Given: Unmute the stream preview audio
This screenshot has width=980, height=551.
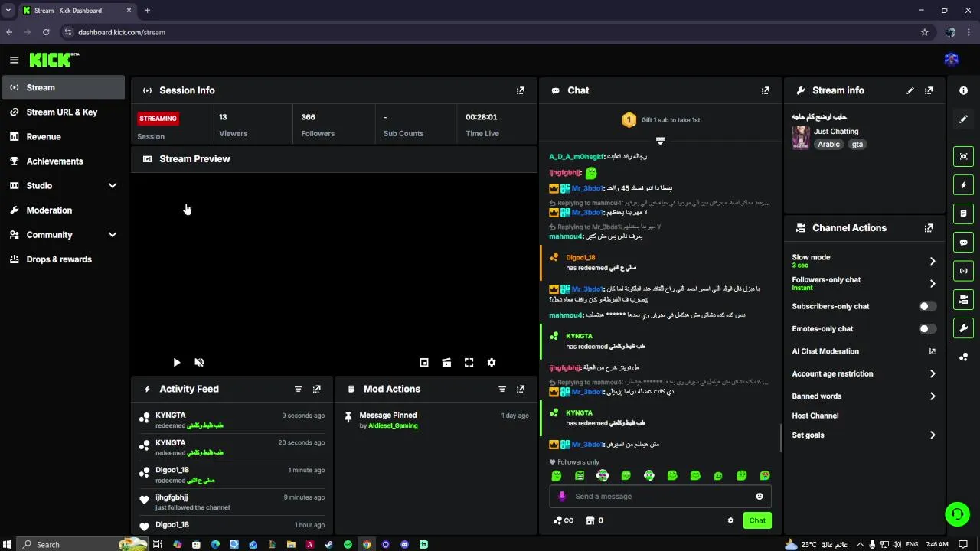Looking at the screenshot, I should (199, 363).
